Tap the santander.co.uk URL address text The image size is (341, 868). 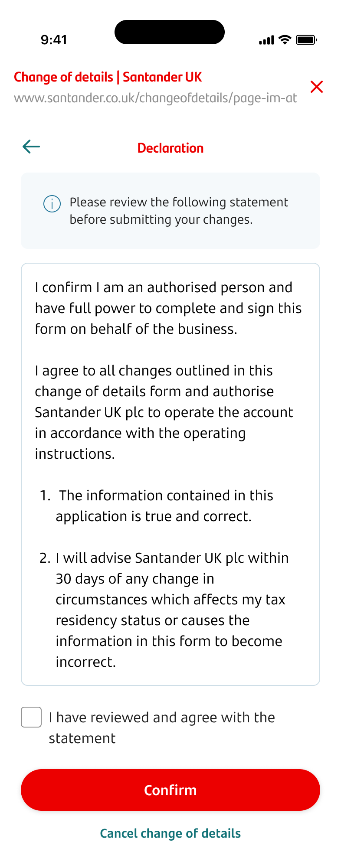pos(155,98)
